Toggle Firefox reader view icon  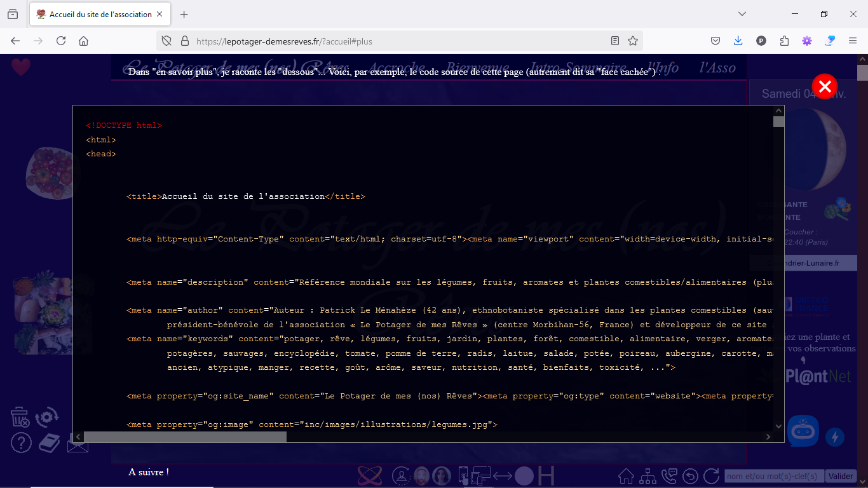click(x=615, y=41)
